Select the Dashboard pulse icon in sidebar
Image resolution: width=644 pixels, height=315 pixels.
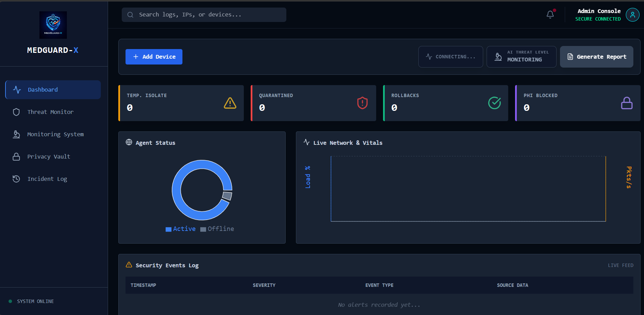point(17,90)
